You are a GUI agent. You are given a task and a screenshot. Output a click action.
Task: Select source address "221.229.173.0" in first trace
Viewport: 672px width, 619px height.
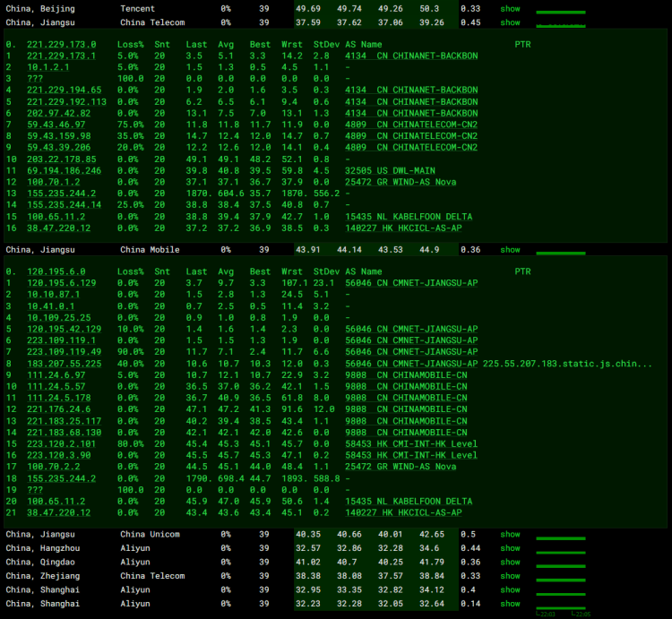[x=61, y=45]
